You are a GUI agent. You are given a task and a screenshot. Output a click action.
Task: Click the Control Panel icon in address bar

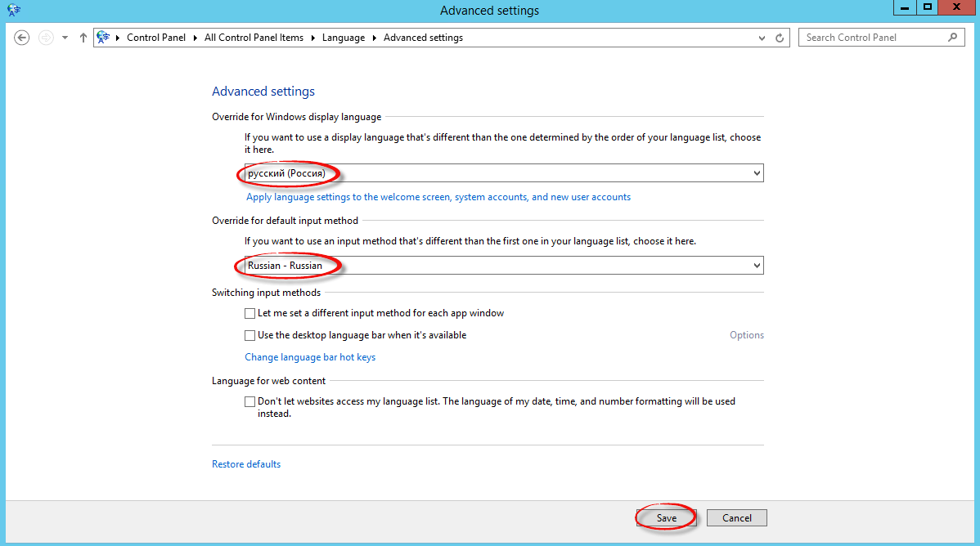pos(103,38)
